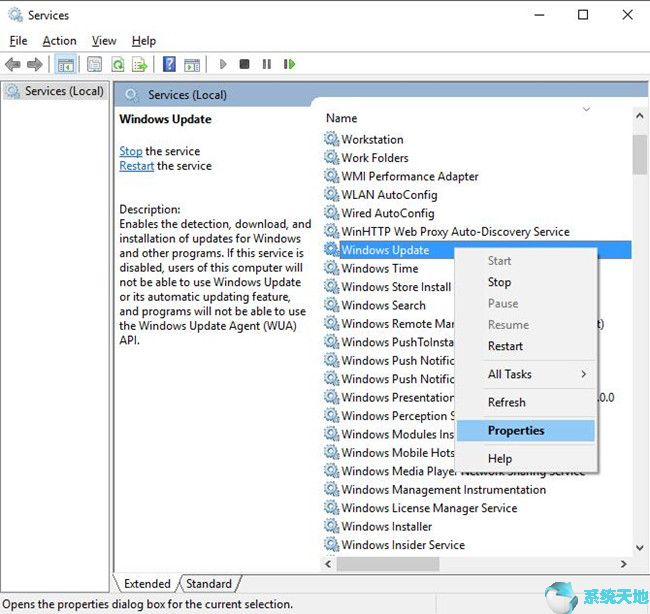Select Services (Local) in the console tree
The height and width of the screenshot is (614, 650).
[x=64, y=91]
